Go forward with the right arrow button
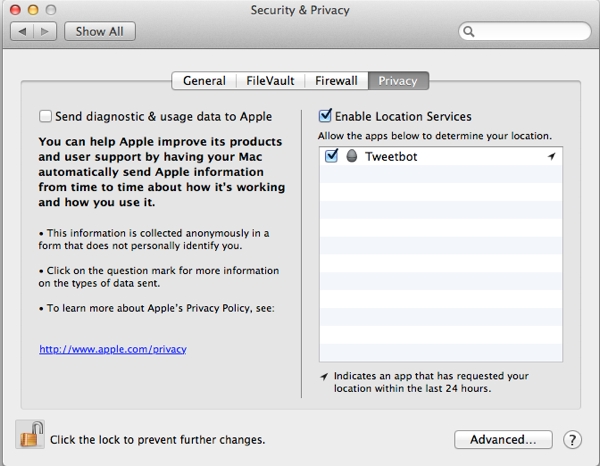The image size is (600, 466). coord(45,31)
